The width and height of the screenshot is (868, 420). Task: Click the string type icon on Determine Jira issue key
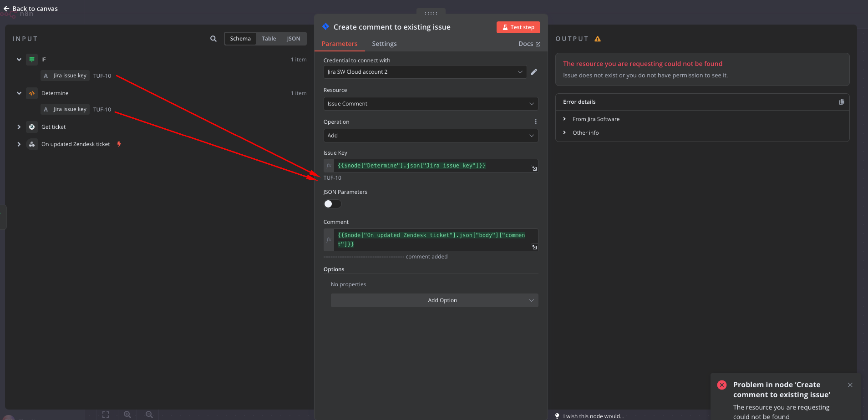point(46,110)
